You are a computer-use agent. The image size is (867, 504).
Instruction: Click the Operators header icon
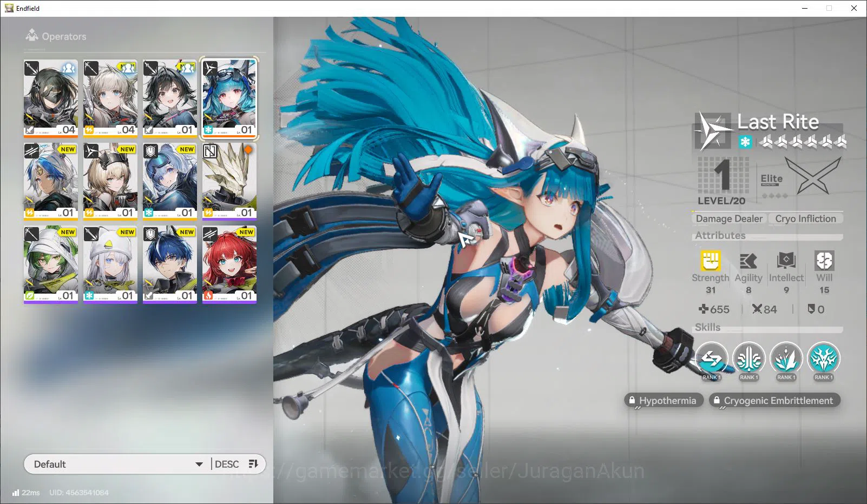(32, 36)
